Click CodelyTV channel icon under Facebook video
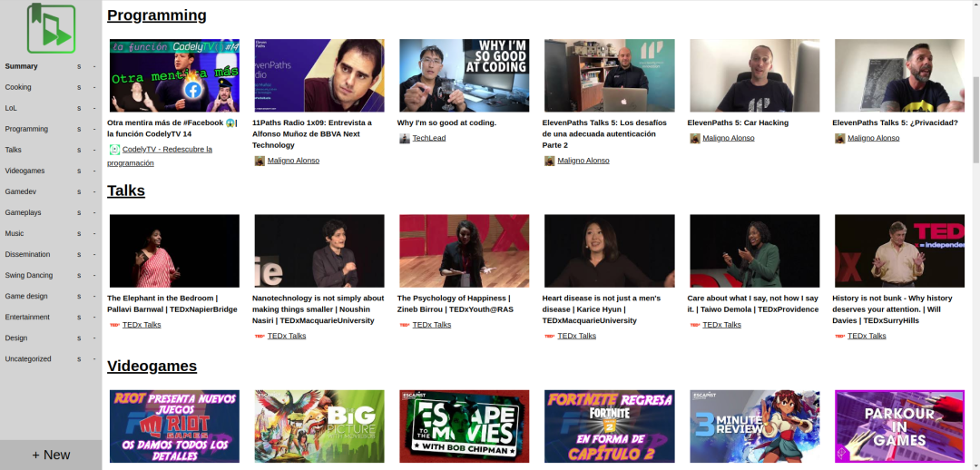Image resolution: width=980 pixels, height=470 pixels. click(x=114, y=150)
